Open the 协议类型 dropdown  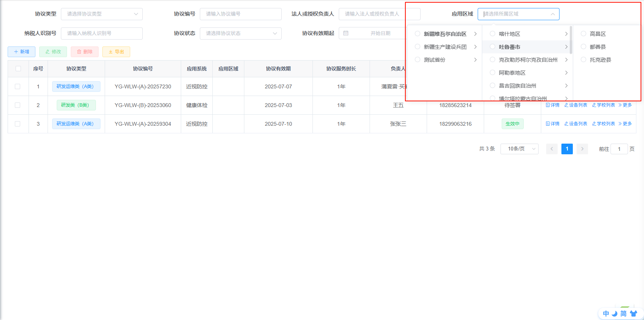click(102, 14)
